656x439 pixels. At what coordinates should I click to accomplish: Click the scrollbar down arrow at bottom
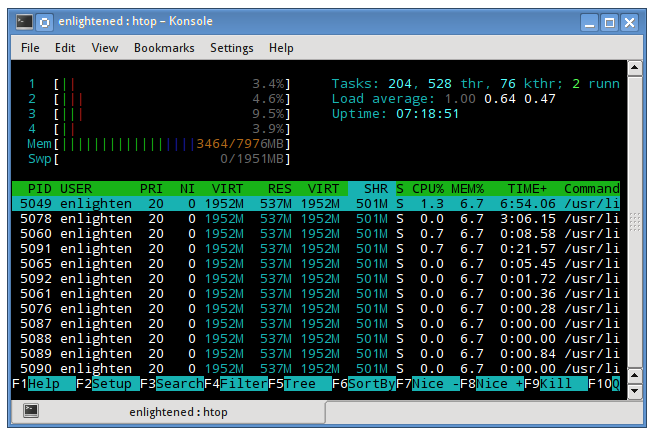click(x=635, y=391)
